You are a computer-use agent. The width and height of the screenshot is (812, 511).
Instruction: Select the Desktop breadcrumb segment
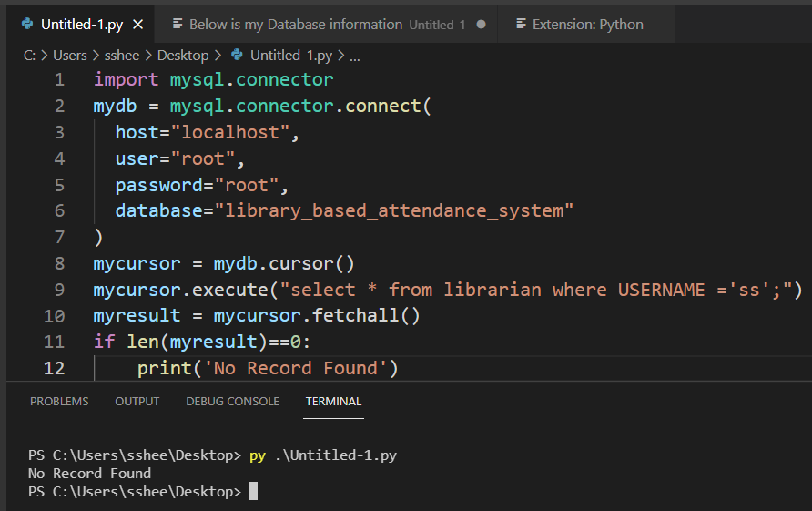point(183,56)
